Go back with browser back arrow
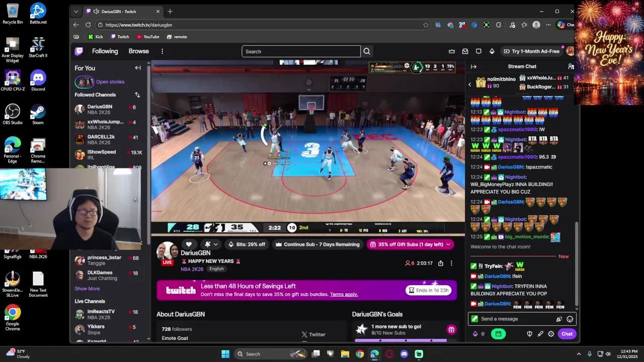644x362 pixels. coord(76,25)
